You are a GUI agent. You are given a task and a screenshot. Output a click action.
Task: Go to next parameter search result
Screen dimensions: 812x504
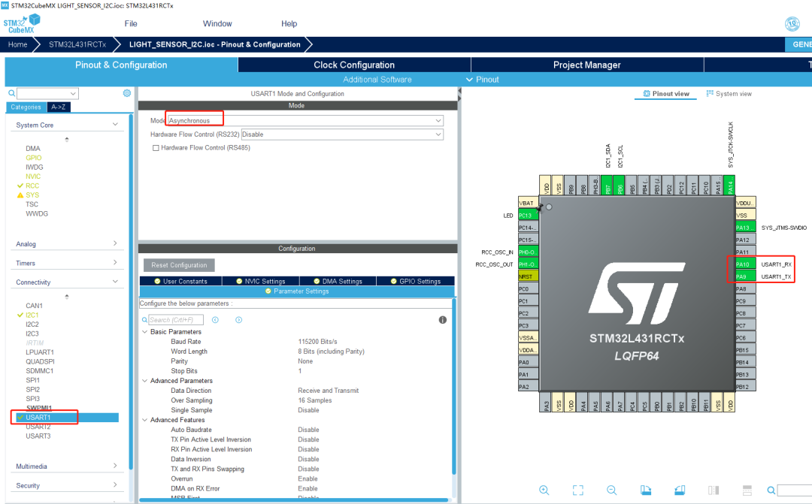tap(238, 320)
